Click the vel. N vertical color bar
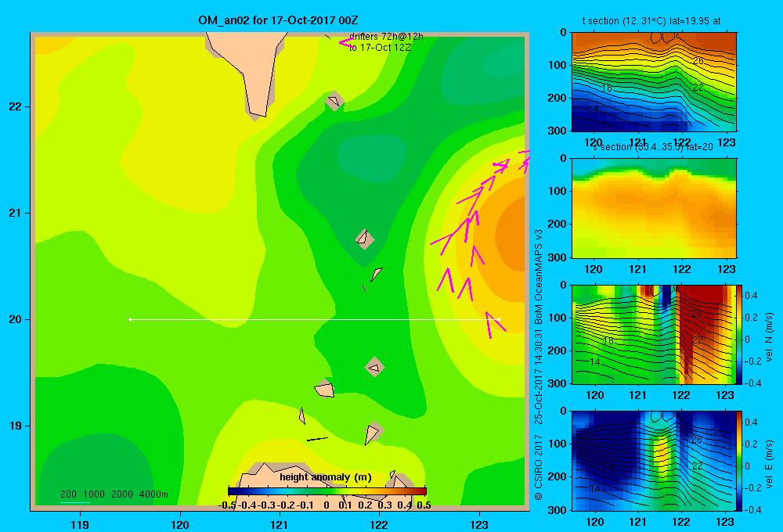The height and width of the screenshot is (532, 783). tap(740, 334)
